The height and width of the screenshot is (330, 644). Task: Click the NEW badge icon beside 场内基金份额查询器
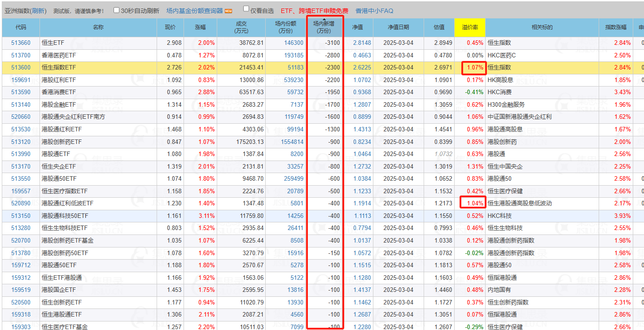(228, 11)
